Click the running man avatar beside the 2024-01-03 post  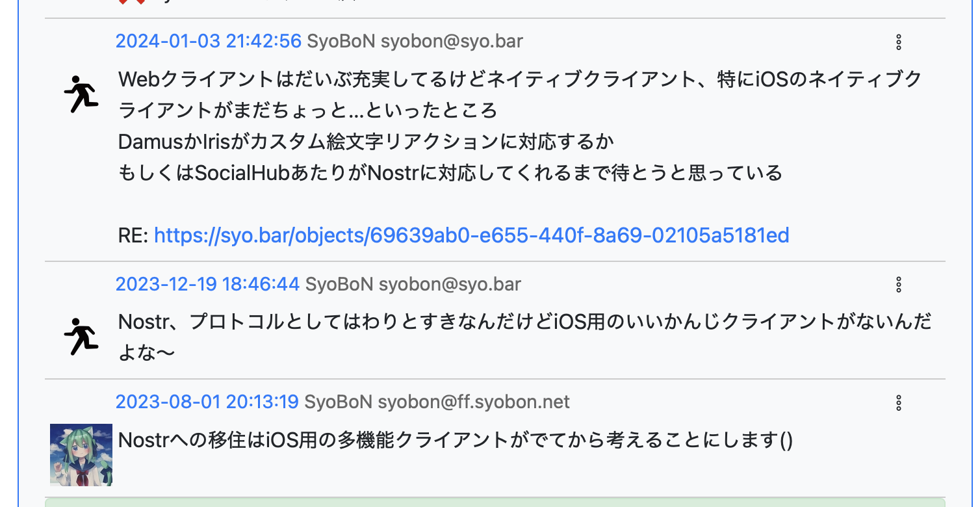(81, 94)
